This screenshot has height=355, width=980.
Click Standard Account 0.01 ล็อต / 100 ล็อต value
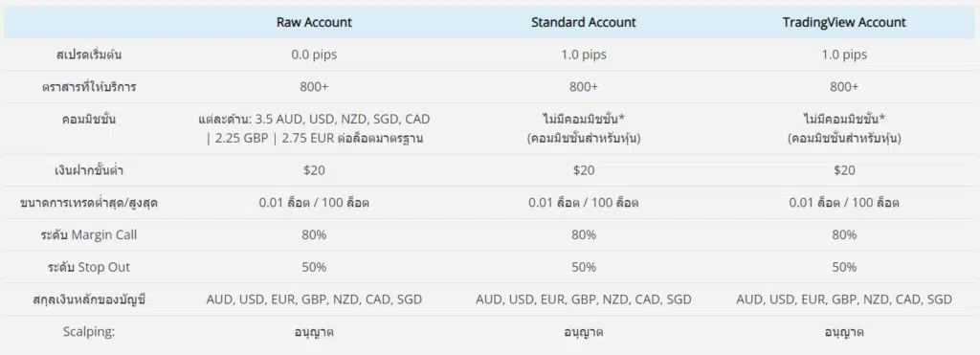(x=583, y=203)
